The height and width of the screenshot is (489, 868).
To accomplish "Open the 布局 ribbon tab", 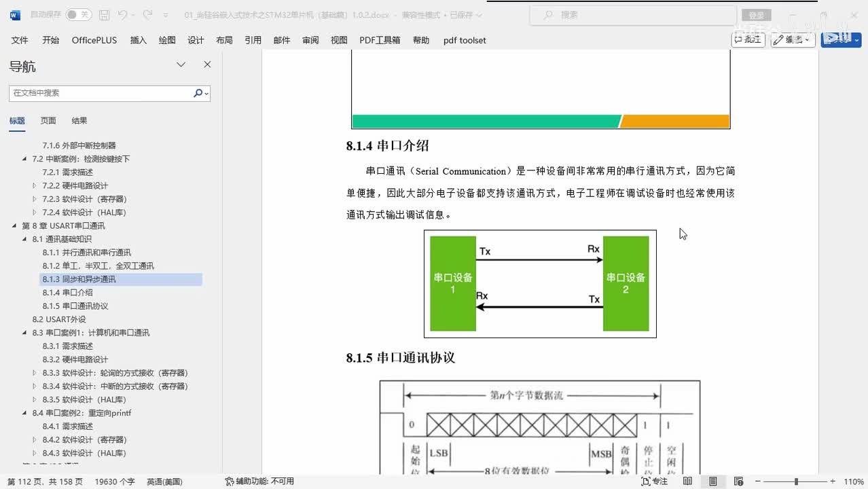I will (224, 40).
